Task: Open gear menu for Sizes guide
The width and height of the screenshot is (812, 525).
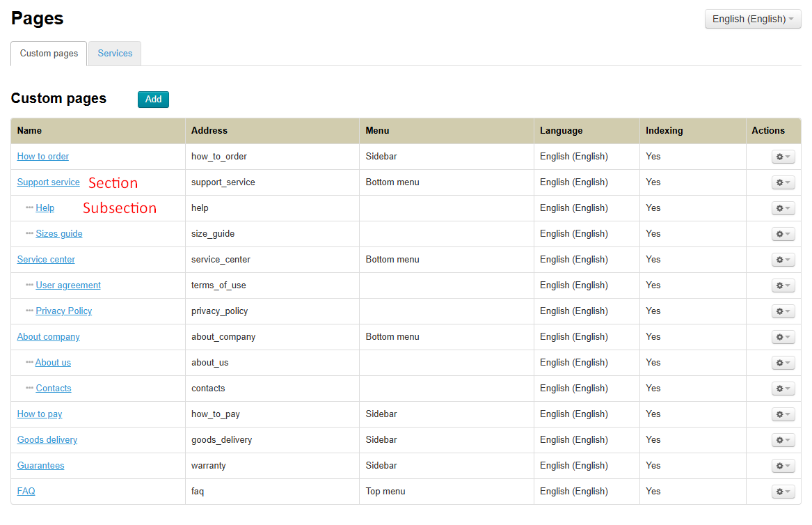Action: 783,234
